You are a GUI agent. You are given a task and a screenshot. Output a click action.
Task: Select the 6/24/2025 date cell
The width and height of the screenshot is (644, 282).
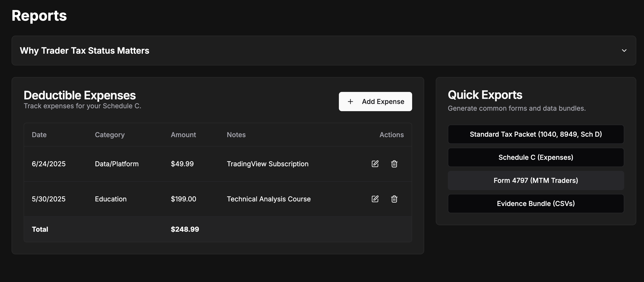[x=49, y=164]
